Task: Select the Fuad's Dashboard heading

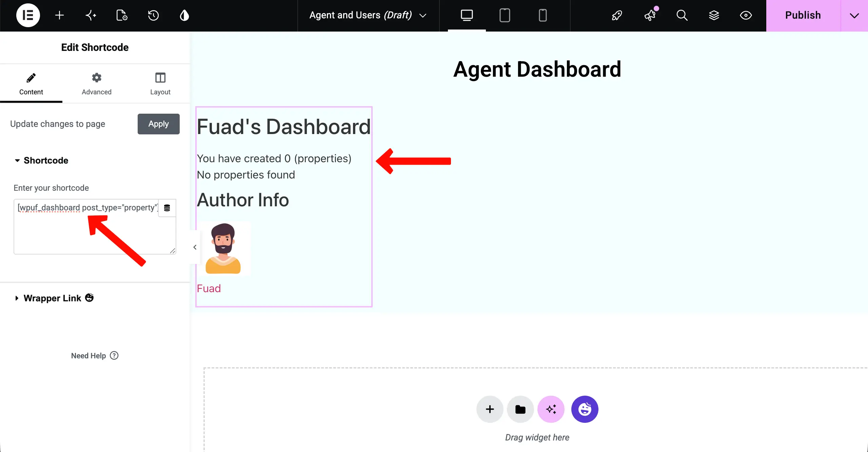Action: (x=284, y=127)
